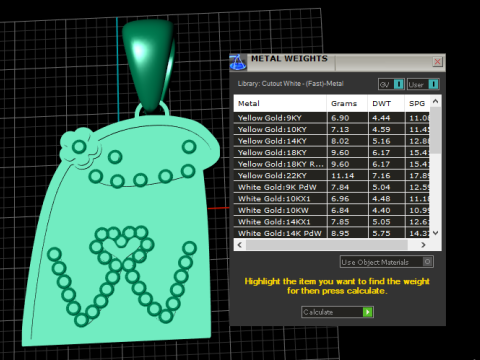Viewport: 480px width, 360px height.
Task: Click the green Calculate arrow icon
Action: coord(367,312)
